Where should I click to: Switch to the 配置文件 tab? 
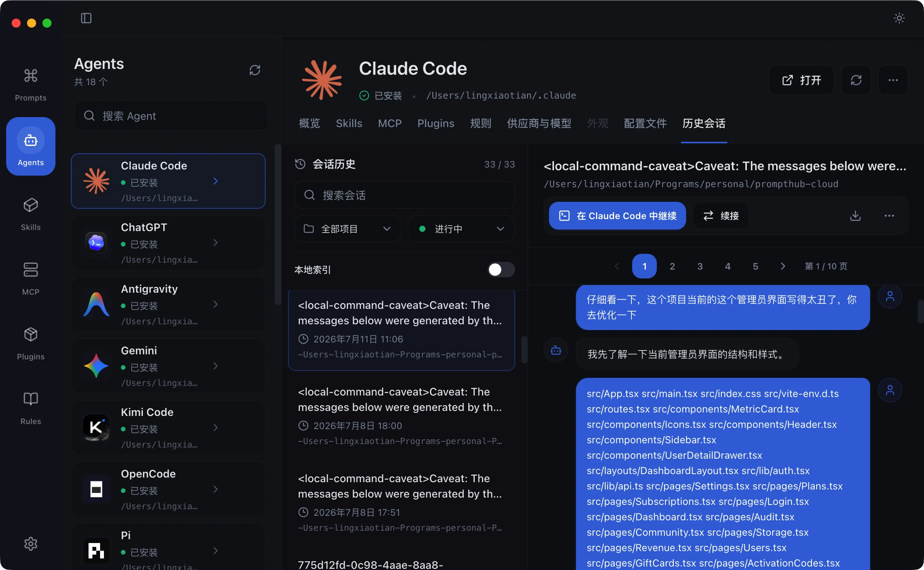[645, 123]
